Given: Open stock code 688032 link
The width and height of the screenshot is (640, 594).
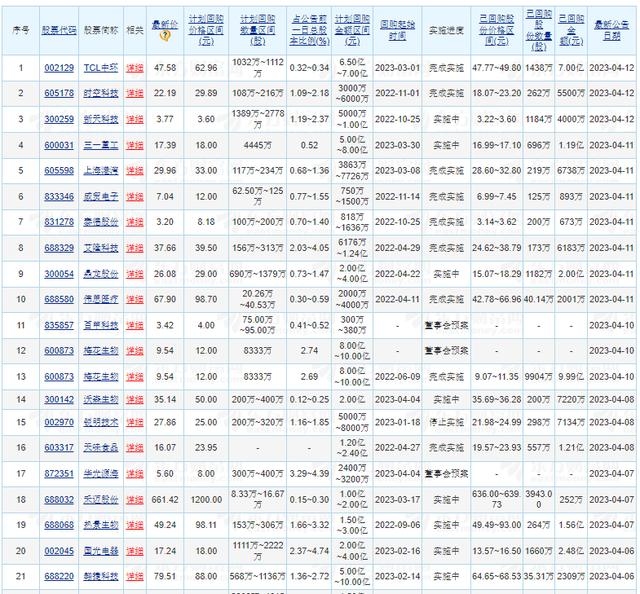Looking at the screenshot, I should [59, 499].
